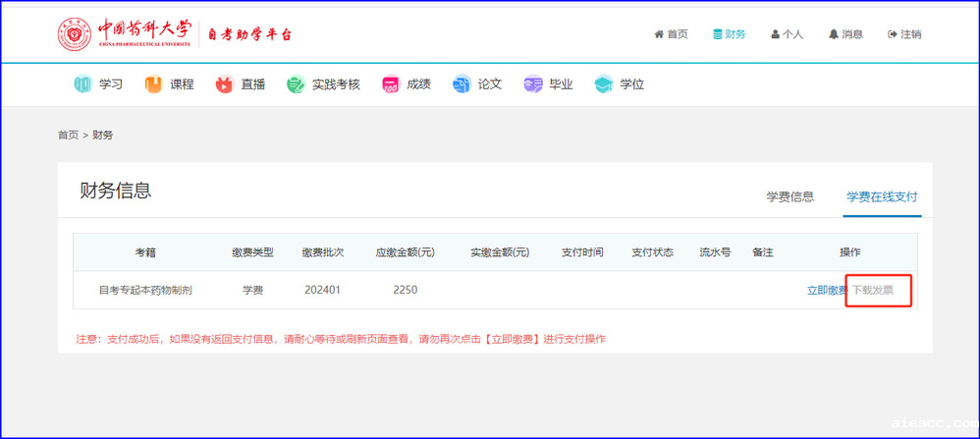Open the 实践考核 icon
980x439 pixels.
click(296, 84)
